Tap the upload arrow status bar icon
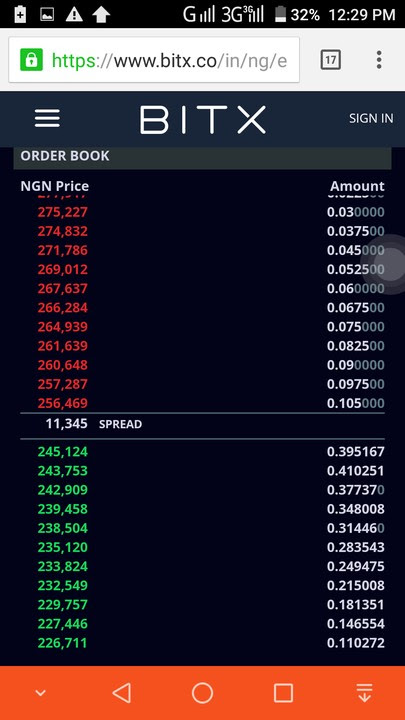The image size is (405, 720). point(101,15)
